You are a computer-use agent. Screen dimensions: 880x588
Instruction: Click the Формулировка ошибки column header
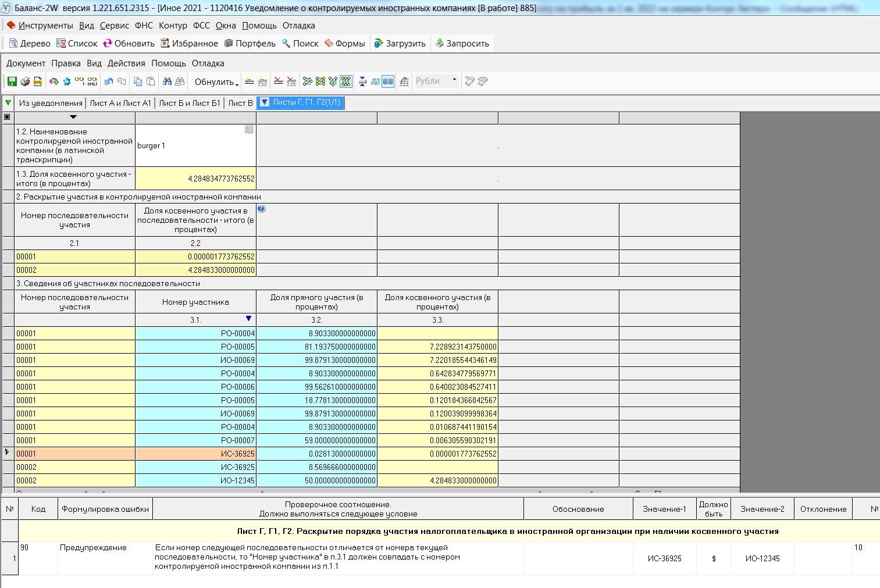pos(105,509)
